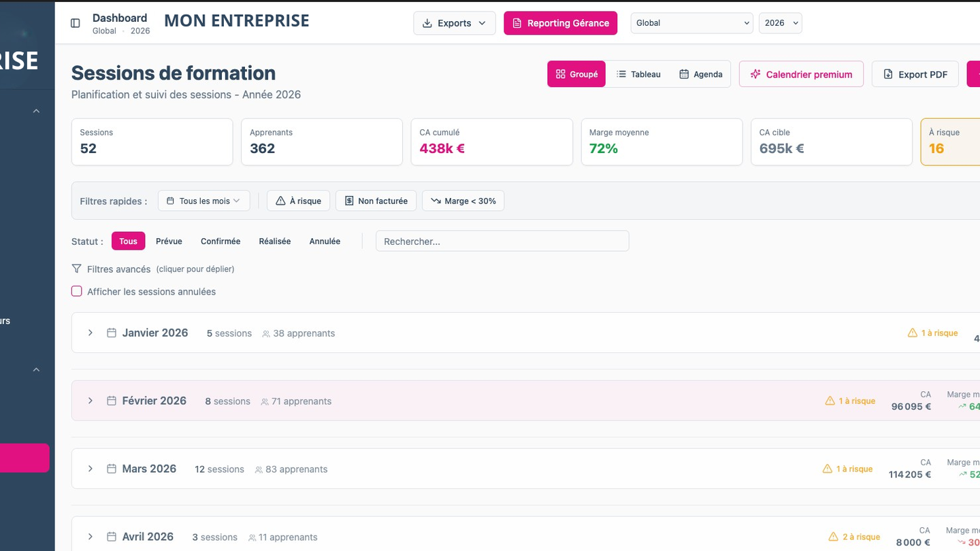Click the document icon in Reporting Gérance

(x=517, y=23)
